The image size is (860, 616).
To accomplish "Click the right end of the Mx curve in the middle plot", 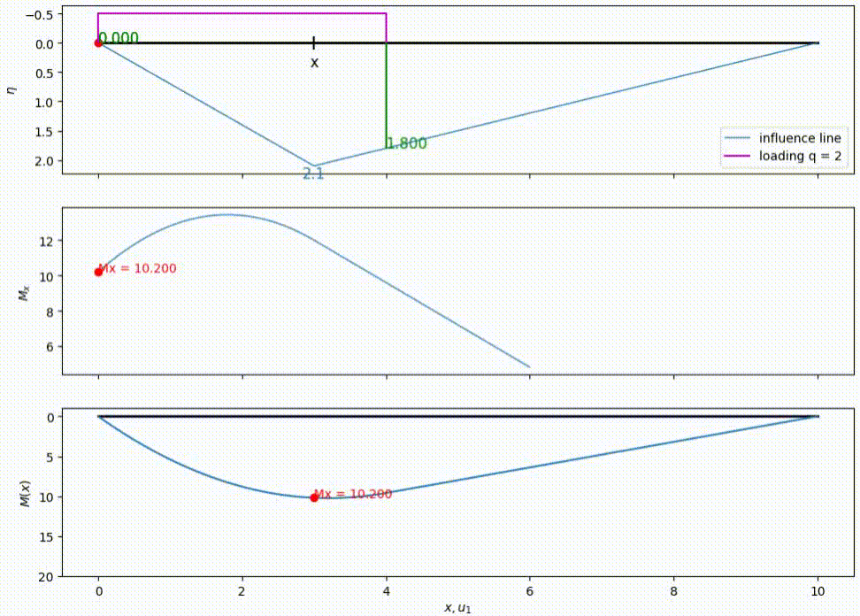I will tap(529, 366).
